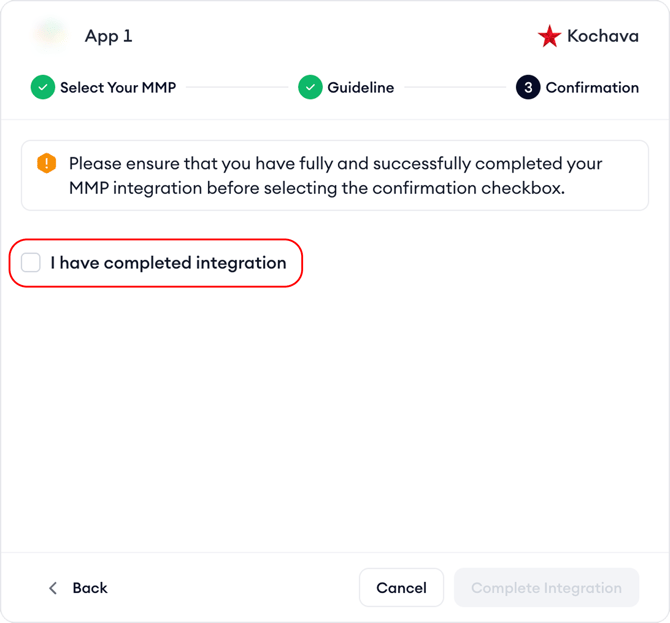Click the blurred app icon beside App 1

coord(49,36)
